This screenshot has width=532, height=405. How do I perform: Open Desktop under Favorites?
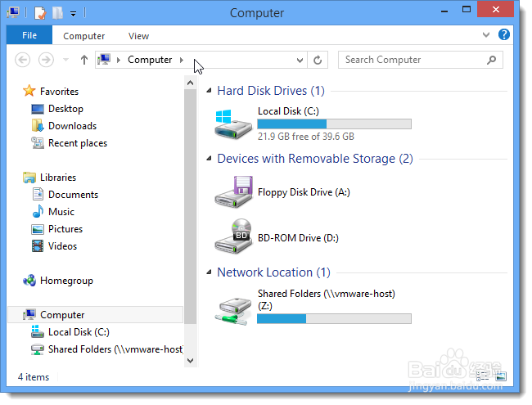tap(65, 109)
